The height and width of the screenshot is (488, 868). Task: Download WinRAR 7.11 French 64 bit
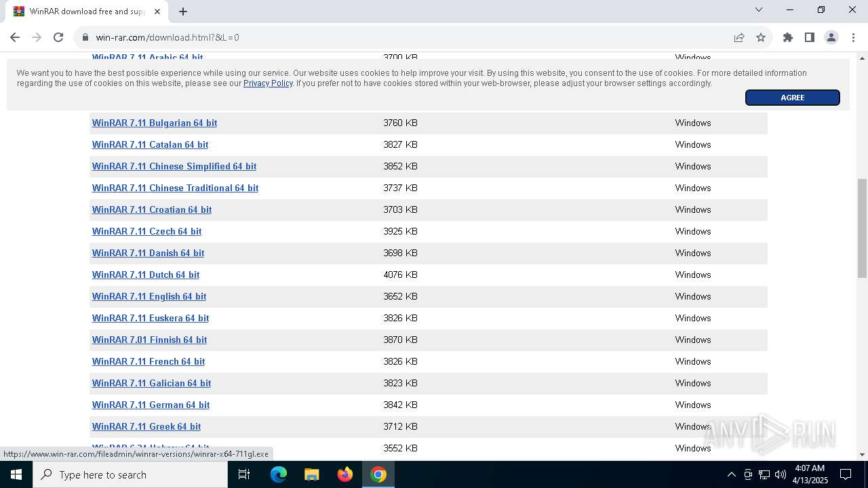[x=149, y=361]
